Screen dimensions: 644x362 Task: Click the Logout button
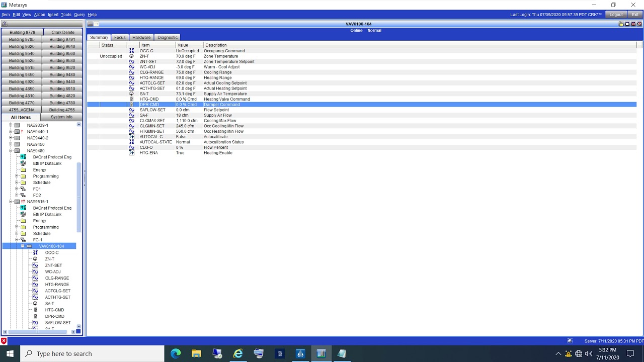[x=616, y=15]
